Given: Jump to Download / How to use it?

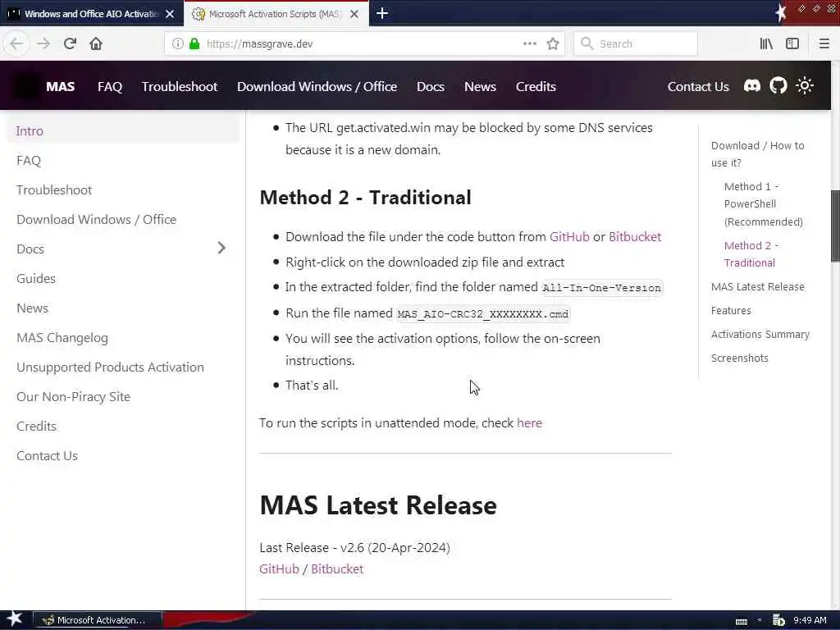Looking at the screenshot, I should tap(757, 153).
